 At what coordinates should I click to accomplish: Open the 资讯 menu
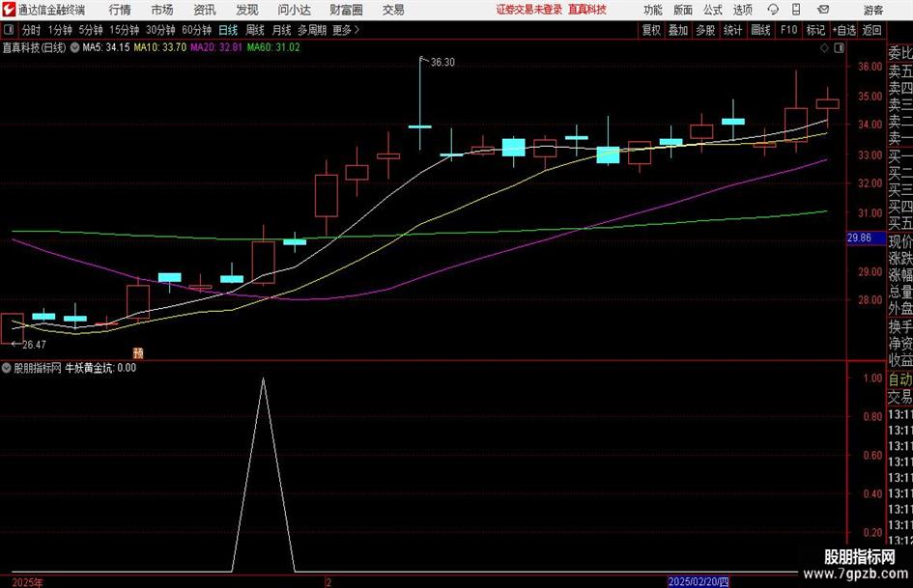click(x=205, y=10)
